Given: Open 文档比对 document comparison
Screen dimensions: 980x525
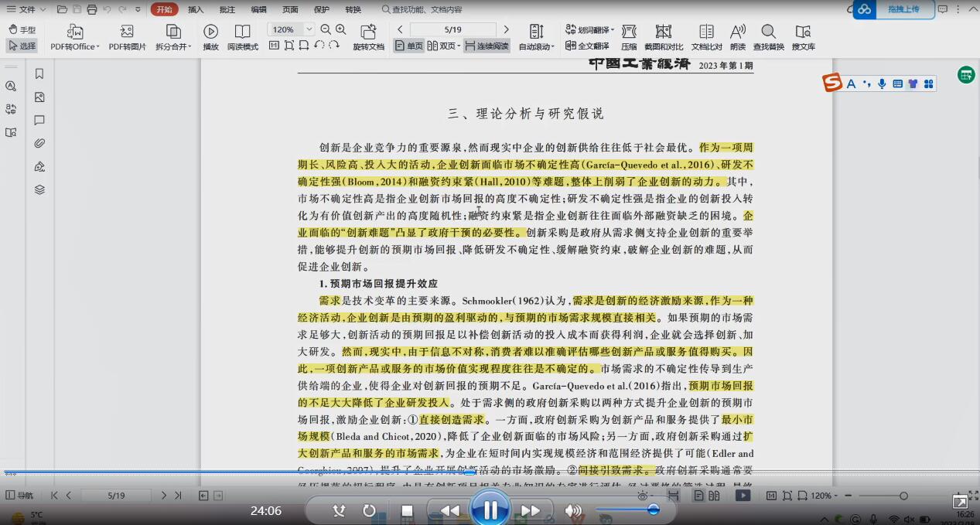Looking at the screenshot, I should click(706, 37).
